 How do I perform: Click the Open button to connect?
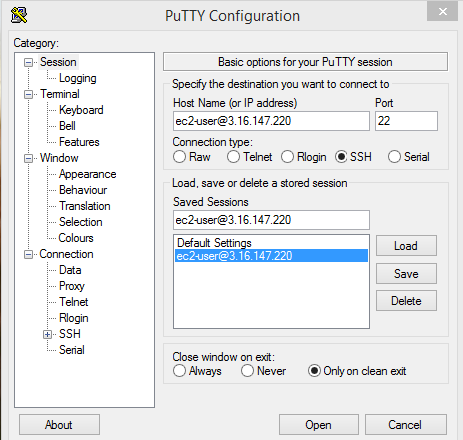click(x=319, y=425)
